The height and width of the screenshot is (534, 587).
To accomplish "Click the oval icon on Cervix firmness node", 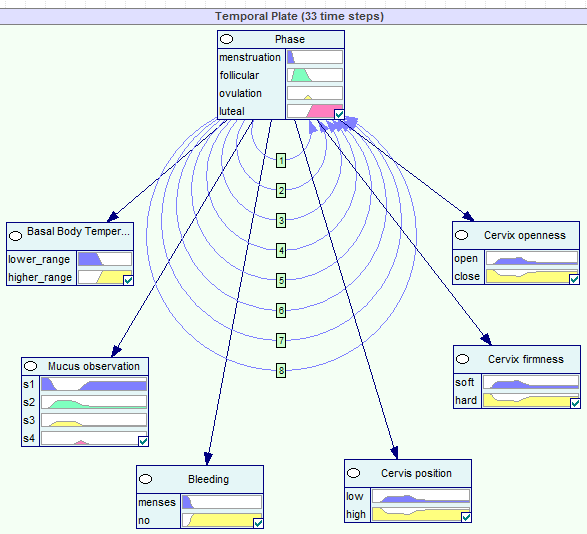I will [462, 359].
